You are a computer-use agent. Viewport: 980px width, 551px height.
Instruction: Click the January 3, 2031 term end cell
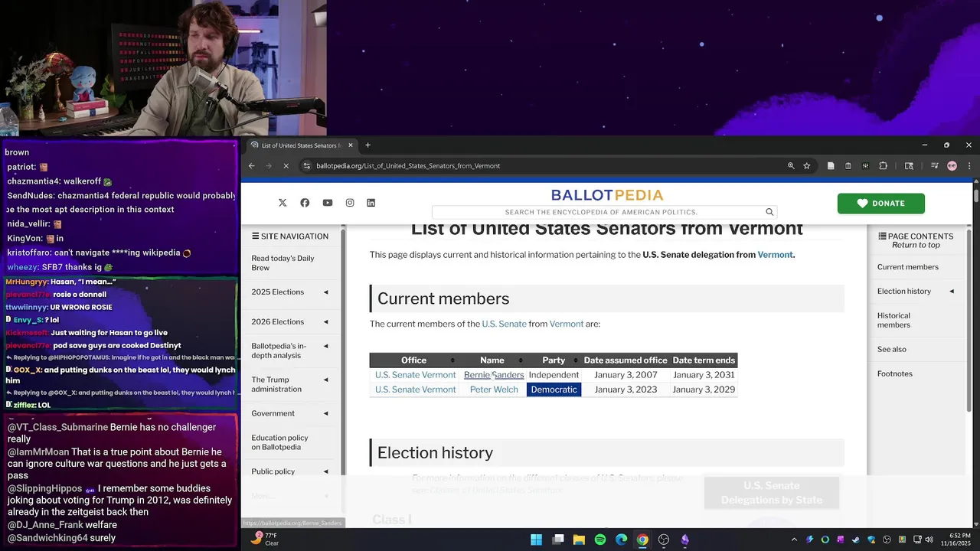(x=704, y=375)
